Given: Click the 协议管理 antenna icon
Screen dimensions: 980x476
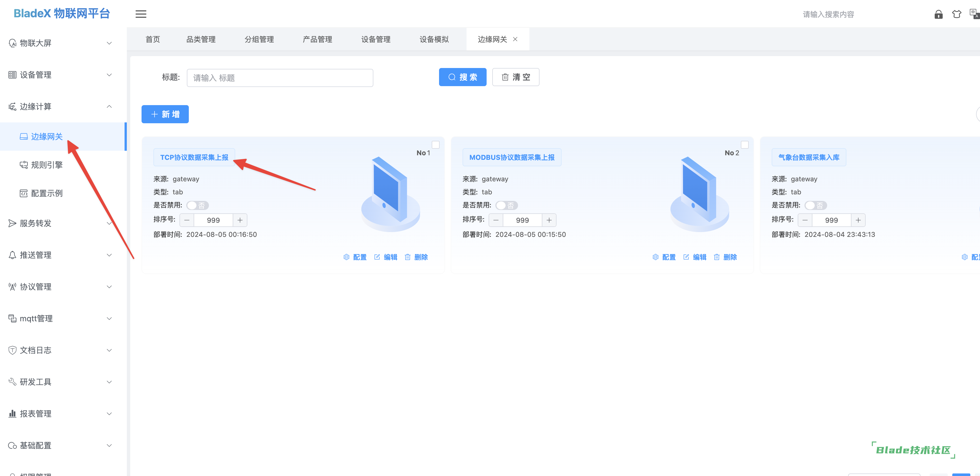Looking at the screenshot, I should point(12,287).
